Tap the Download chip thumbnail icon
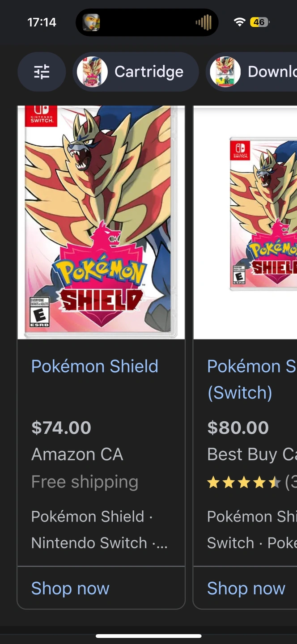 [x=225, y=72]
